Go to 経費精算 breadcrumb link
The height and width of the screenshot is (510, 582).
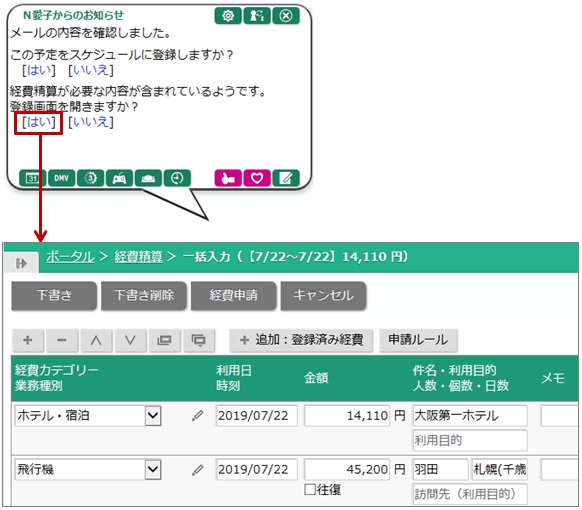(x=138, y=256)
